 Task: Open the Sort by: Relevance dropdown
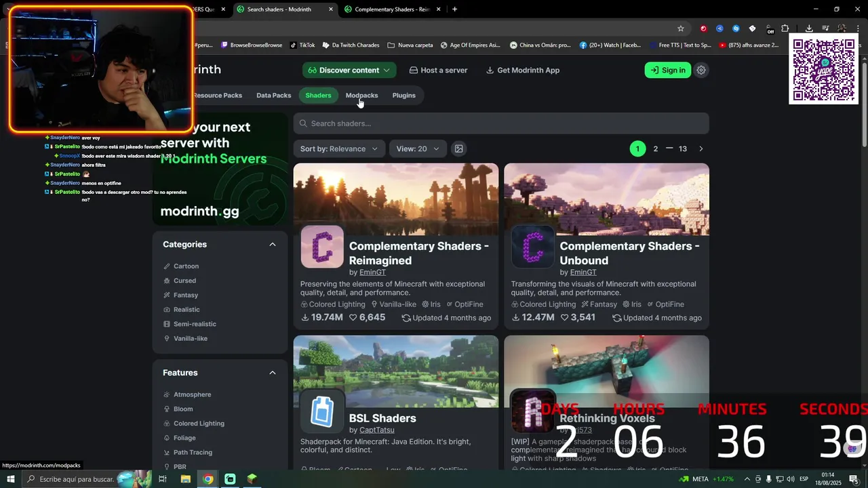339,148
